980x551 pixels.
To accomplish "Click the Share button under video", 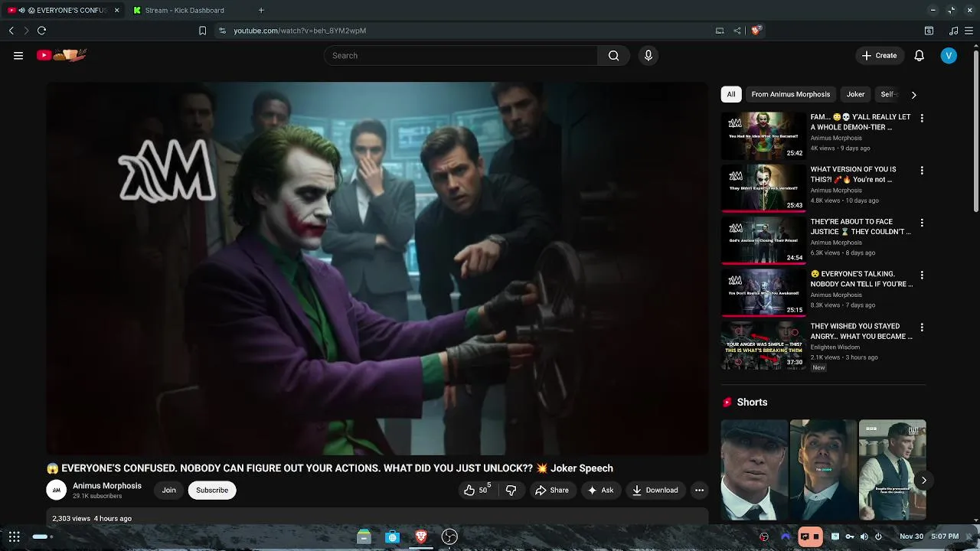I will (552, 490).
